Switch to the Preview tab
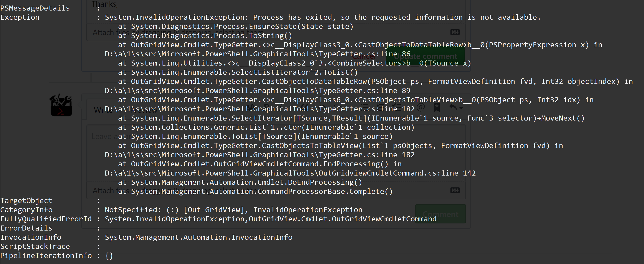This screenshot has width=644, height=264. tap(144, 110)
